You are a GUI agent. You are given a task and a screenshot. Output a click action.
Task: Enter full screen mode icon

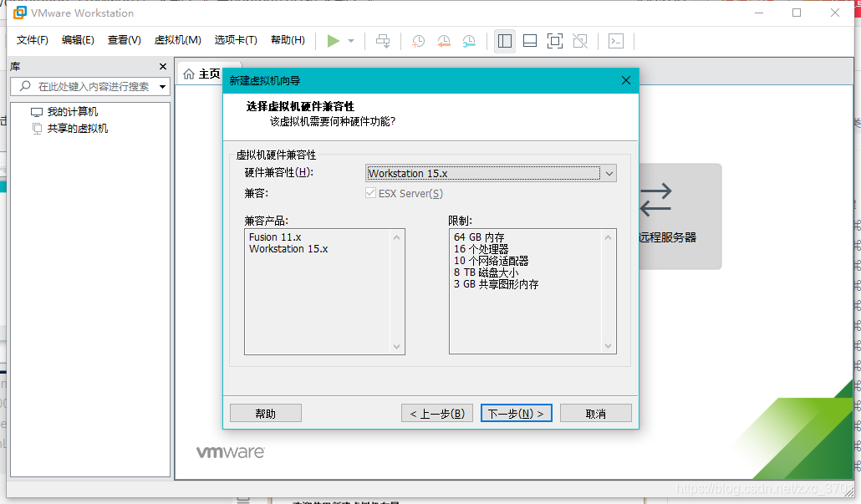555,41
